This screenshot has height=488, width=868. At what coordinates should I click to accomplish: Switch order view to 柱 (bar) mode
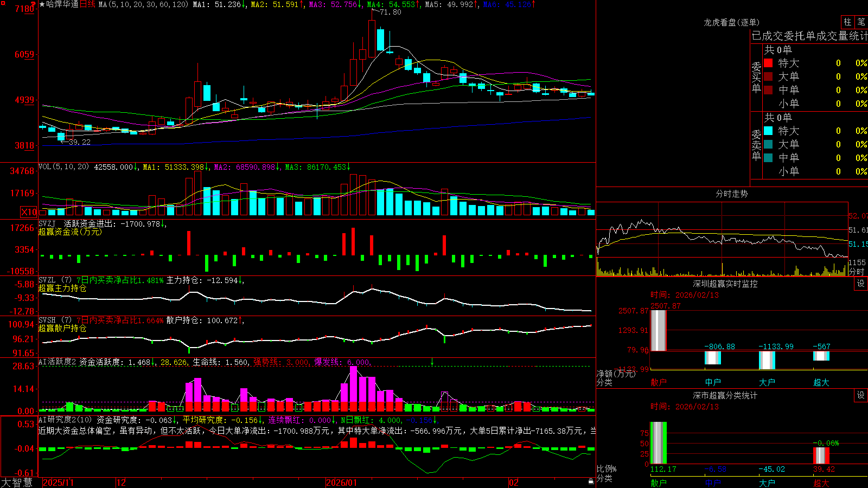coord(847,22)
